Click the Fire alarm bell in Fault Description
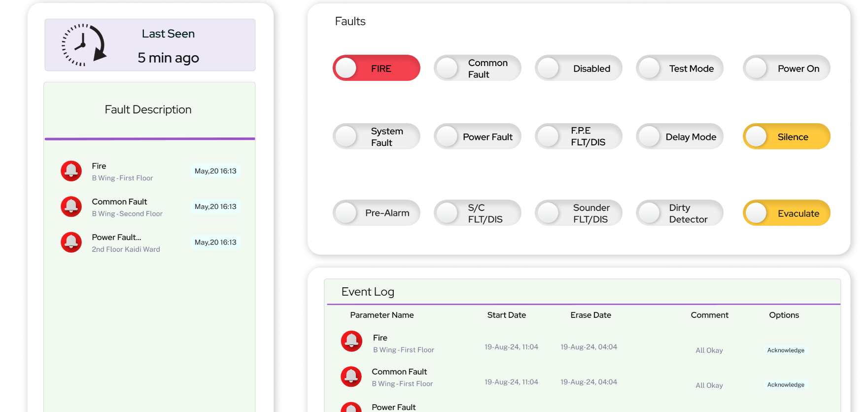 (x=71, y=171)
